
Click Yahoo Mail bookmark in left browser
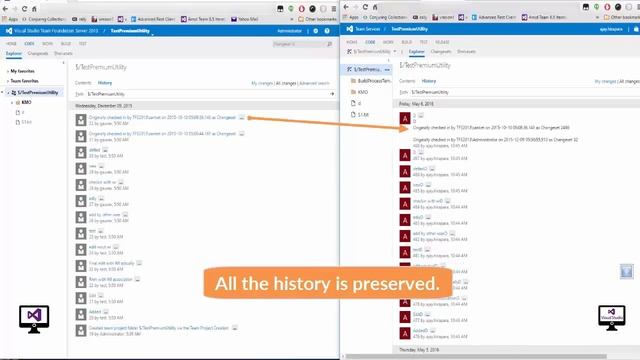pos(245,19)
